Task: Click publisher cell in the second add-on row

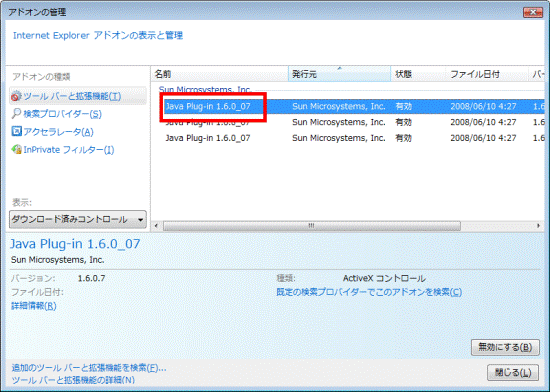Action: point(339,122)
